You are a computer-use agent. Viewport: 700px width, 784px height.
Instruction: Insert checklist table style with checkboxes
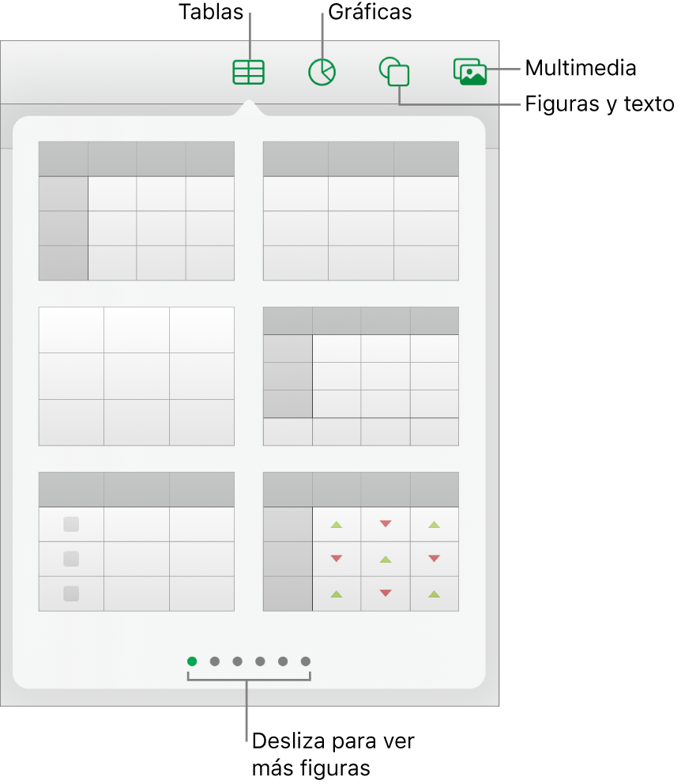pyautogui.click(x=137, y=541)
